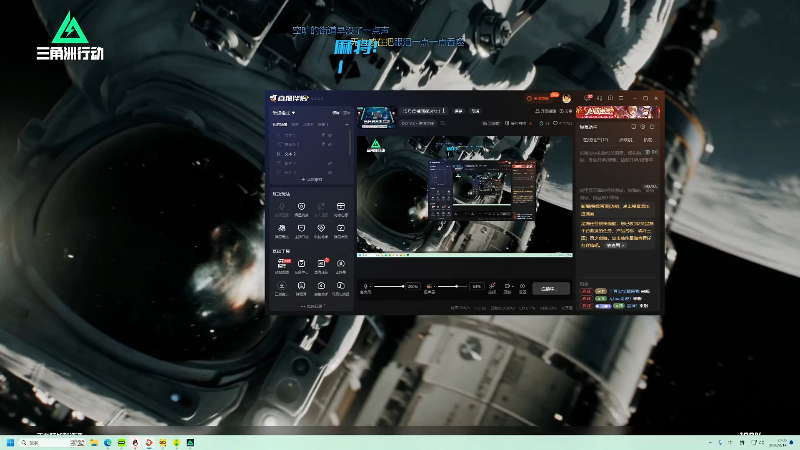800x450 pixels.
Task: Click the stream cover thumbnail
Action: pyautogui.click(x=377, y=117)
